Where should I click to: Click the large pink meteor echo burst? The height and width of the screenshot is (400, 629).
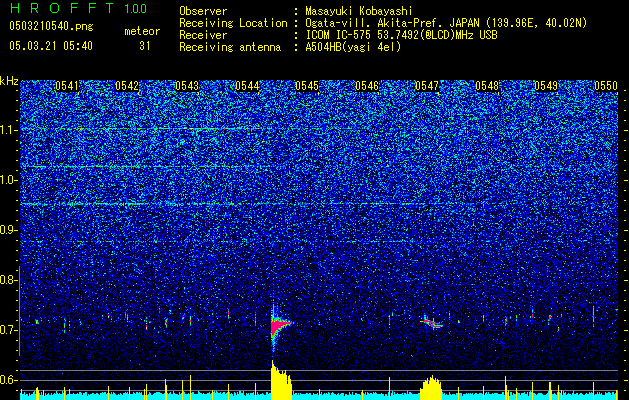[280, 324]
